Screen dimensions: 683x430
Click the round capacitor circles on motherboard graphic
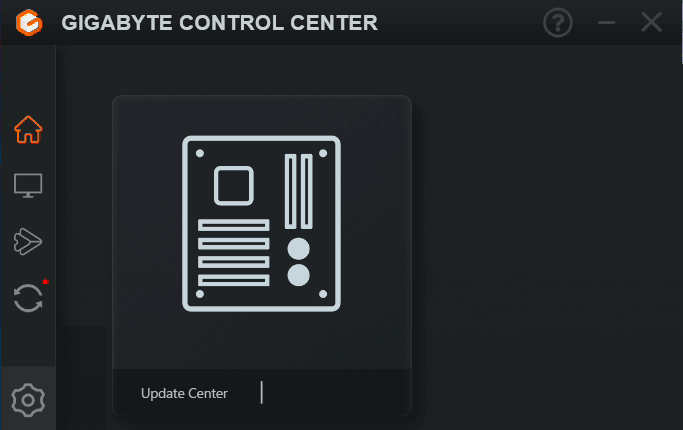pos(299,262)
